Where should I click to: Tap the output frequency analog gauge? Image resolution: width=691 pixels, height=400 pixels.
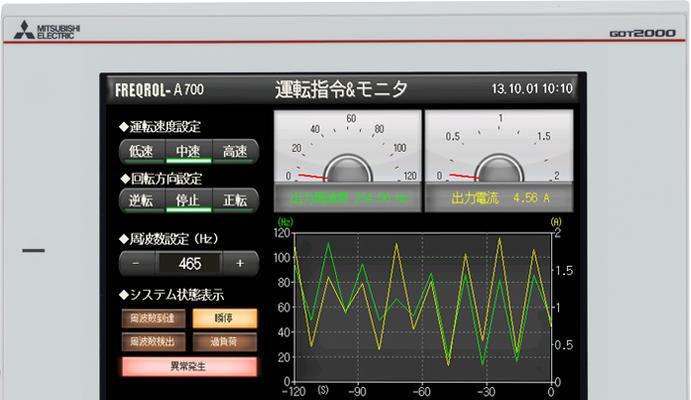(x=348, y=146)
